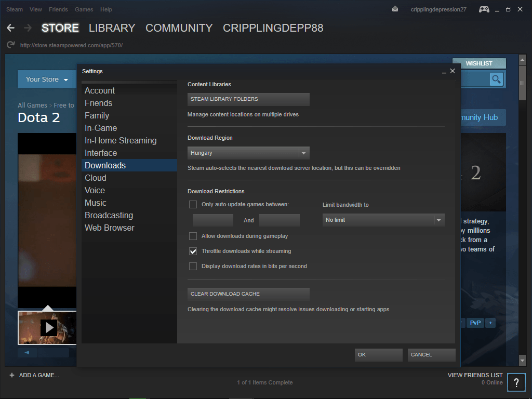Screen dimensions: 532x399
Task: Click CANCEL in Settings dialog
Action: tap(432, 354)
